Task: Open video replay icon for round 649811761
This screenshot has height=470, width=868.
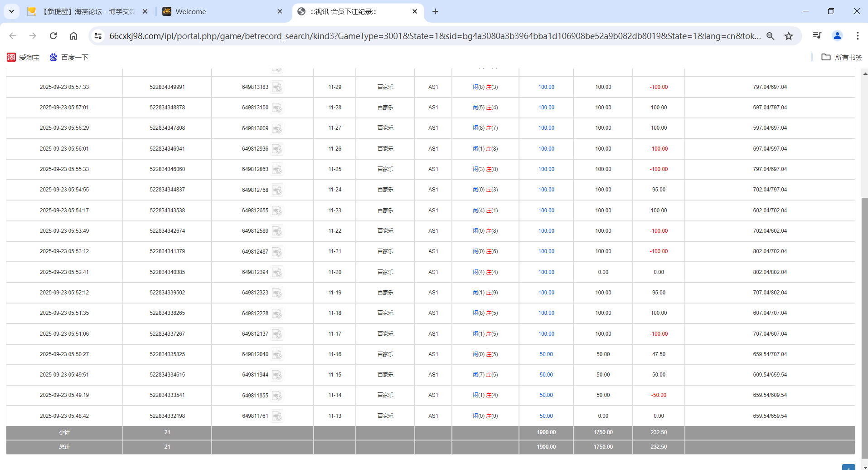Action: (x=277, y=416)
